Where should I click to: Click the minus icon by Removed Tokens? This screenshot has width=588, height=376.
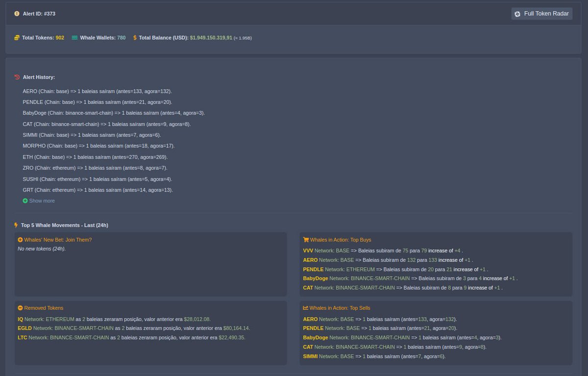tap(20, 308)
